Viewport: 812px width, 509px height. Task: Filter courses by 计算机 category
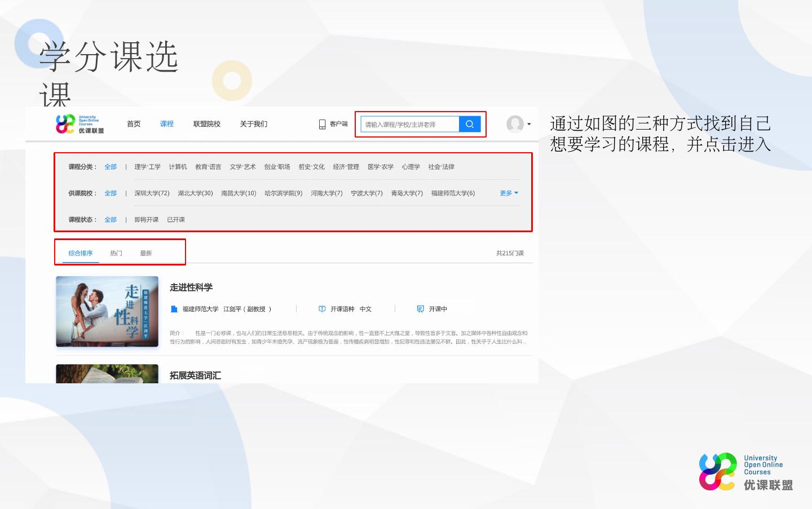click(x=178, y=167)
